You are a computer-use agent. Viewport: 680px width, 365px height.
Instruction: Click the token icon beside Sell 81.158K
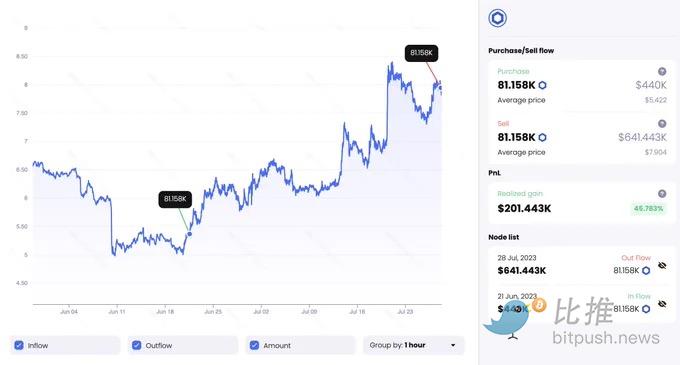[543, 137]
